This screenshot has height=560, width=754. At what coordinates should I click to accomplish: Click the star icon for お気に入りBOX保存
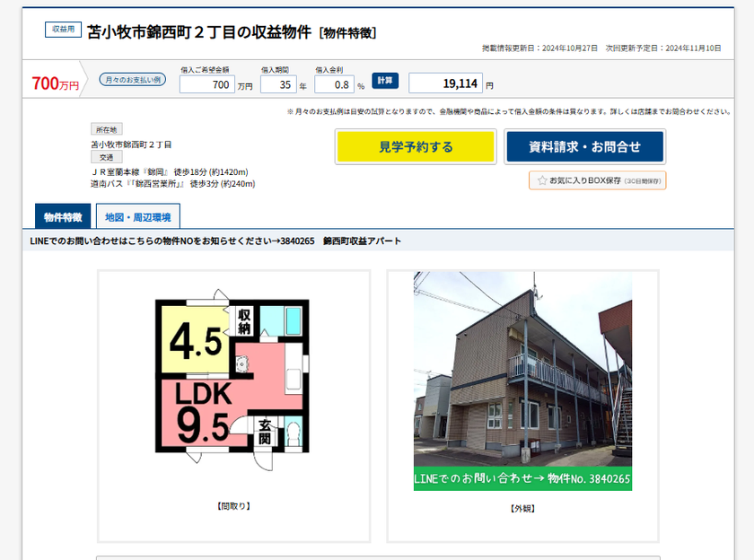point(542,180)
